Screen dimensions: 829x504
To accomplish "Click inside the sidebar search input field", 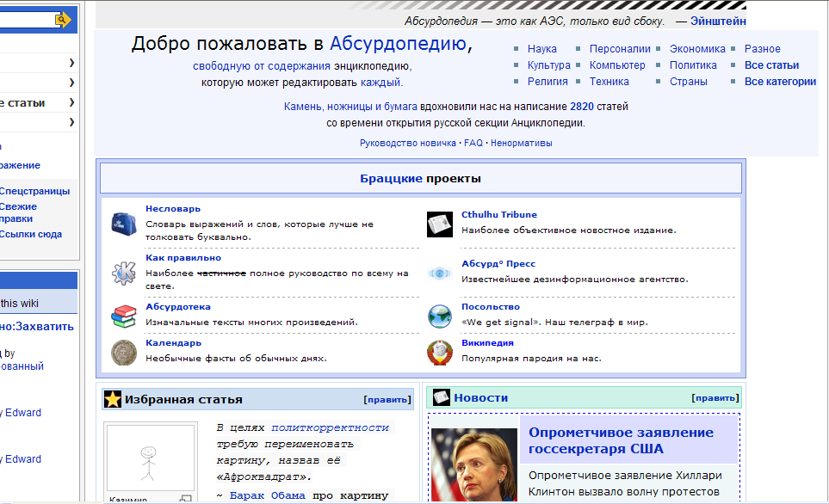I will [26, 19].
